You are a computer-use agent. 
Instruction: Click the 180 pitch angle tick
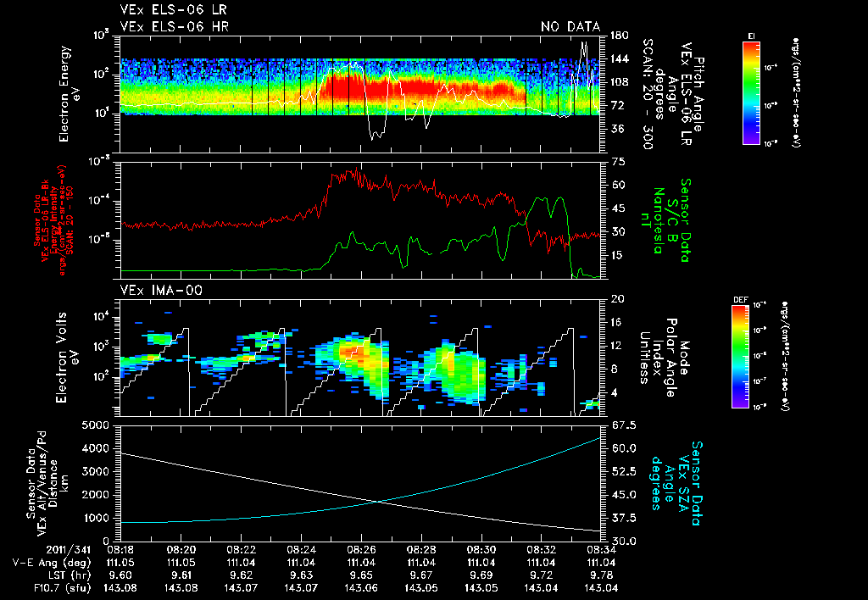click(620, 36)
